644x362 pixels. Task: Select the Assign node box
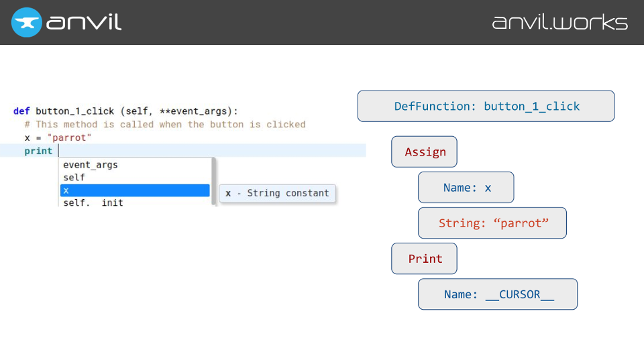click(424, 152)
